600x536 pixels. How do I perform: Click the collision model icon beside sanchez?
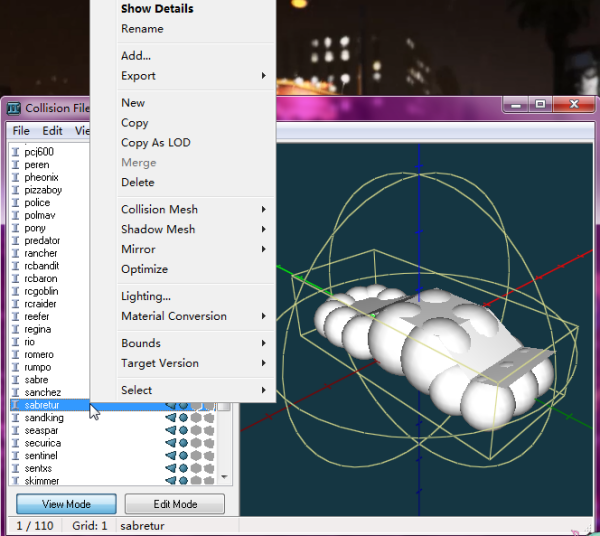point(15,392)
